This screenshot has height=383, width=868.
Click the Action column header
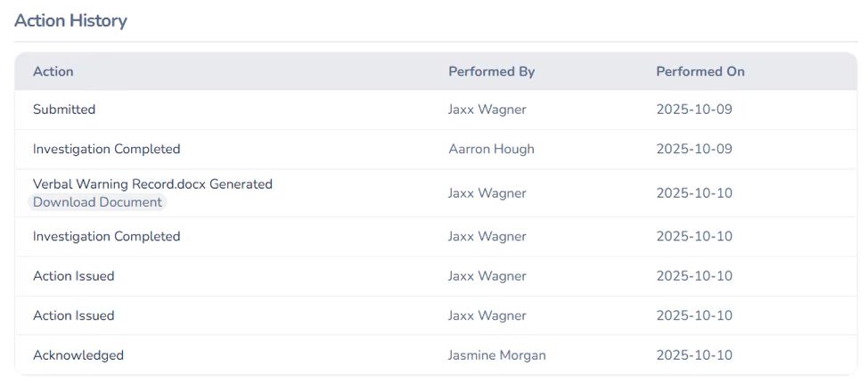(x=53, y=71)
